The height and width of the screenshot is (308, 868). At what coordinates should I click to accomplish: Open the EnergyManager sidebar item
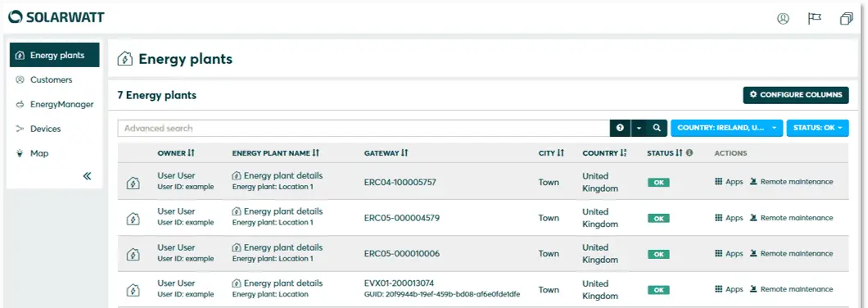point(54,104)
